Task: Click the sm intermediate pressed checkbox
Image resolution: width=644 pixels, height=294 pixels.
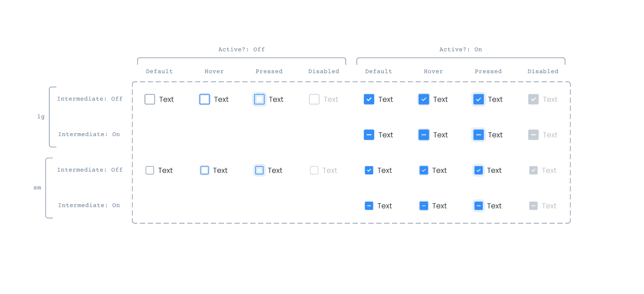Action: 478,206
